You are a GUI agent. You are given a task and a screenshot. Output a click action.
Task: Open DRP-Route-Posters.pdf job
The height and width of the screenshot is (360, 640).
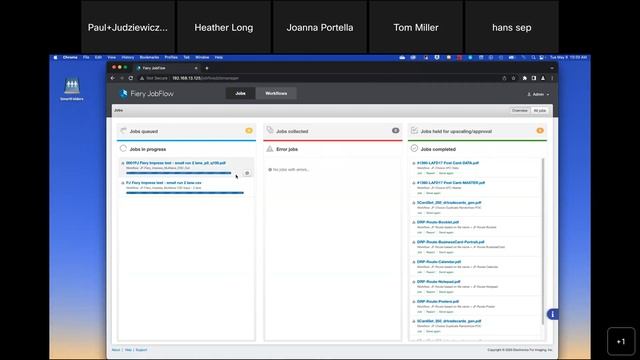coord(438,302)
